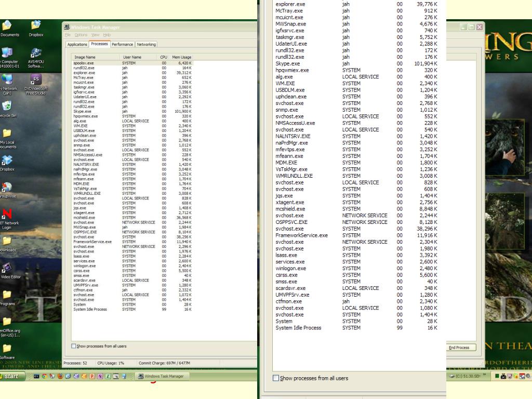
Task: Open the Networking tab
Action: coord(146,45)
